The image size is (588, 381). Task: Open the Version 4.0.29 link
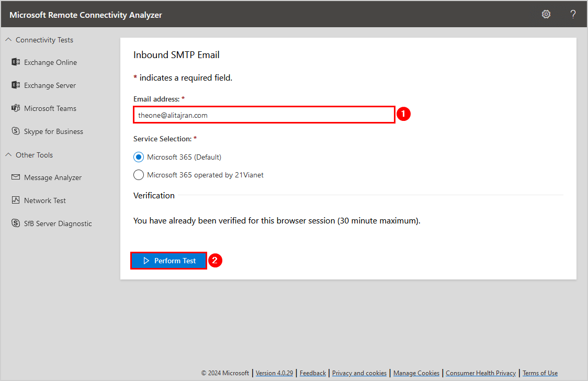click(x=274, y=373)
